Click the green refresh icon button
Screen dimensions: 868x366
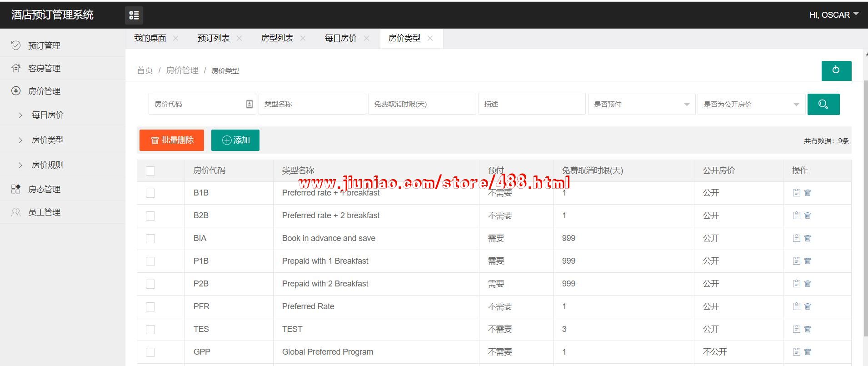836,70
